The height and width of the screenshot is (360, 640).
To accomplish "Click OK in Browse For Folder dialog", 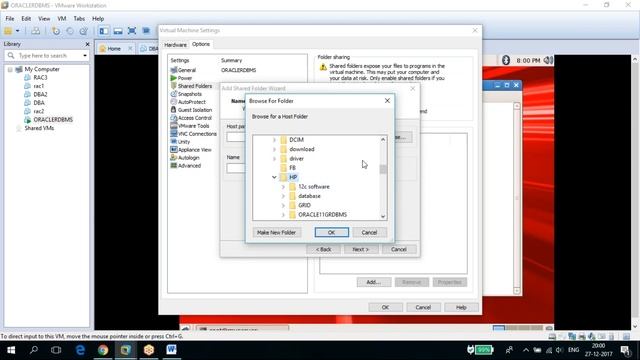I will tap(331, 232).
